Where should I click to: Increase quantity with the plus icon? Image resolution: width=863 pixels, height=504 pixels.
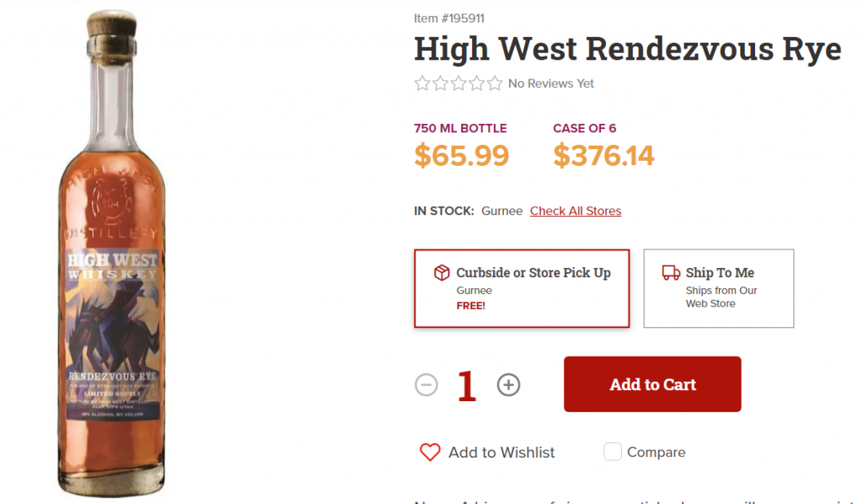(508, 385)
